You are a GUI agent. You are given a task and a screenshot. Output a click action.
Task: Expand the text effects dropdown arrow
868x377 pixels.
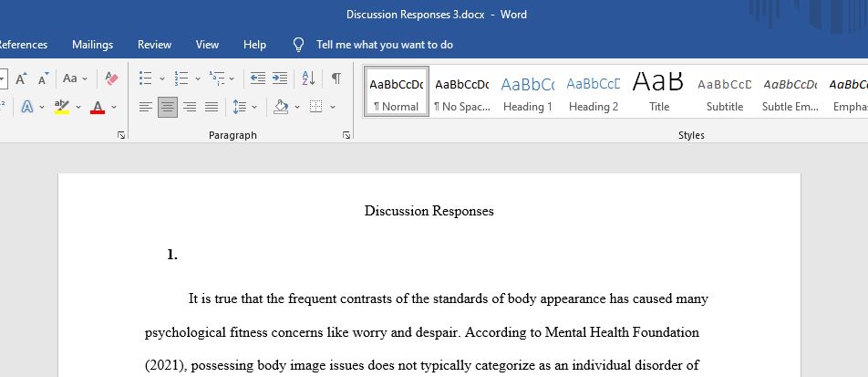pyautogui.click(x=42, y=107)
